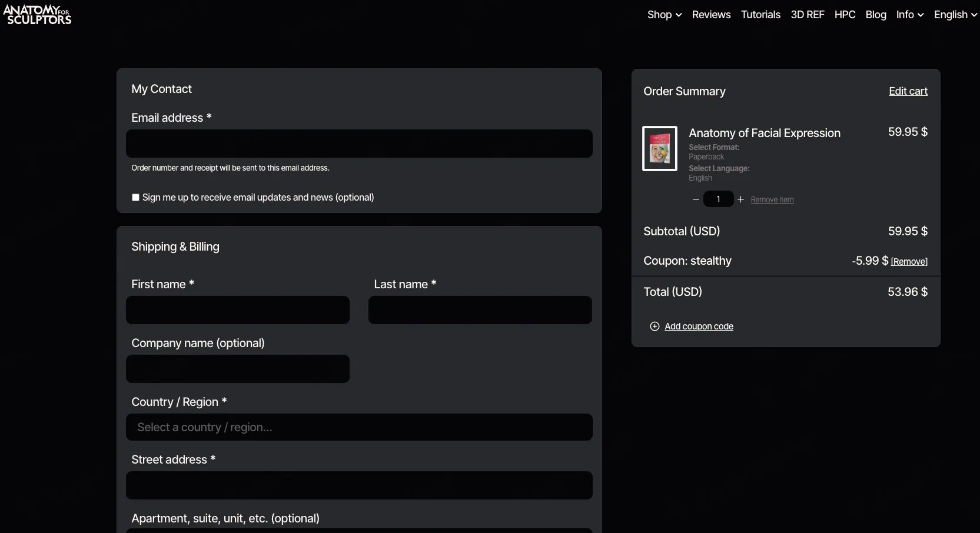Click the Street address * label

click(173, 459)
